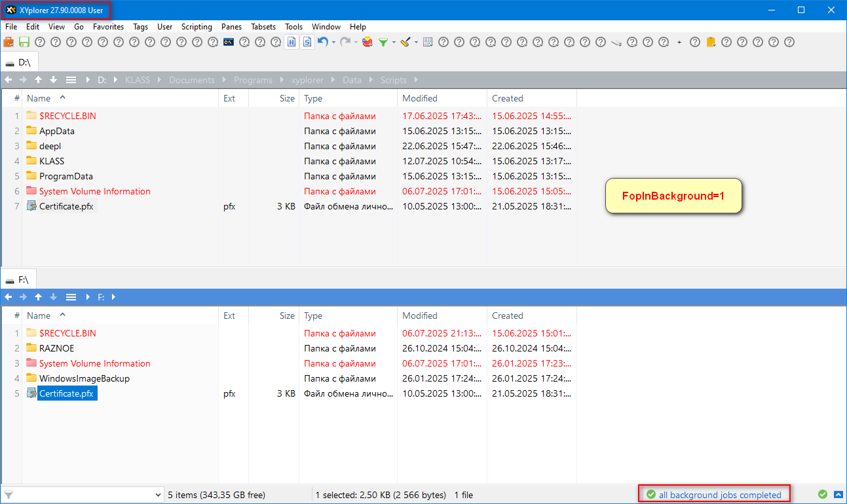
Task: Select $RECYCLE.BIN in the D:\ pane
Action: [67, 116]
